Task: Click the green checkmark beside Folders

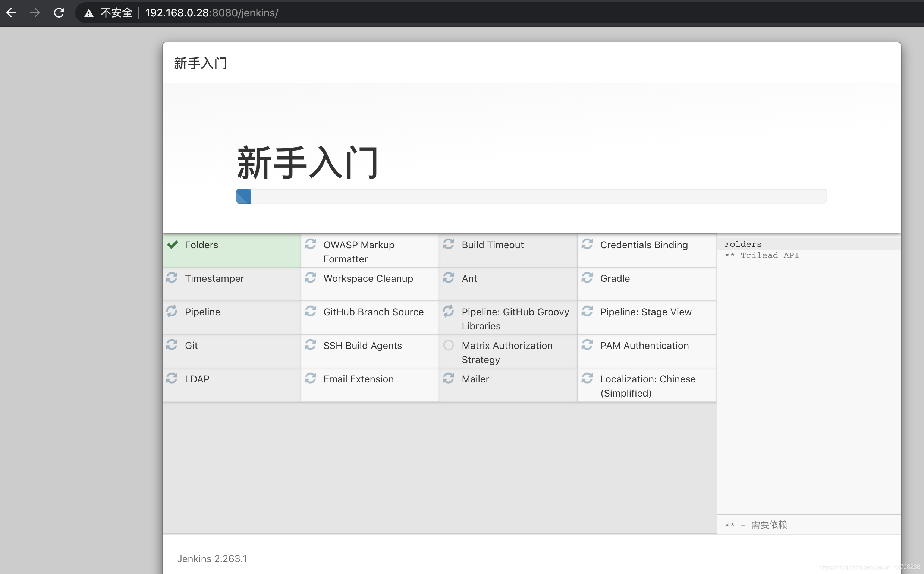Action: tap(172, 245)
